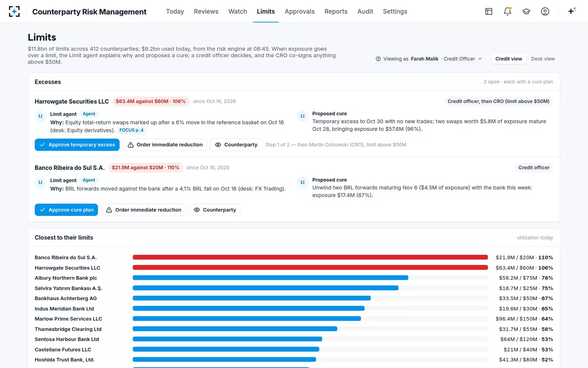Viewport: 588px width, 368px height.
Task: Click the Agent badge in Harrowgate's excess
Action: pyautogui.click(x=89, y=114)
